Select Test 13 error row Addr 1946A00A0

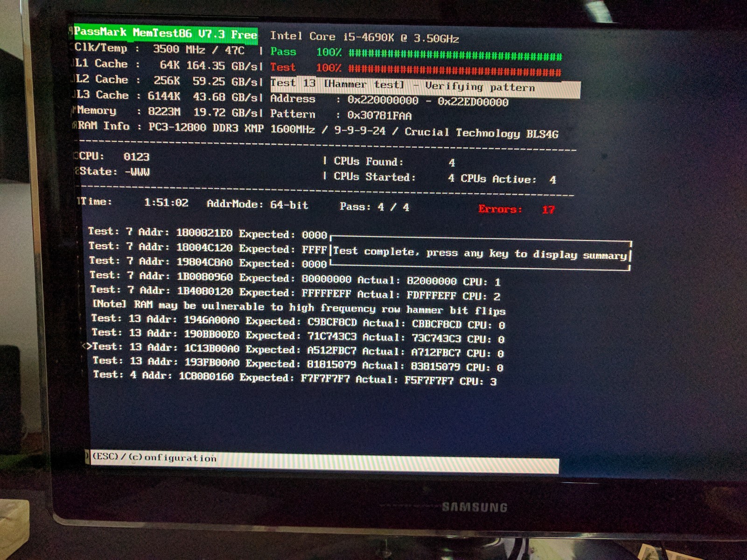[298, 322]
